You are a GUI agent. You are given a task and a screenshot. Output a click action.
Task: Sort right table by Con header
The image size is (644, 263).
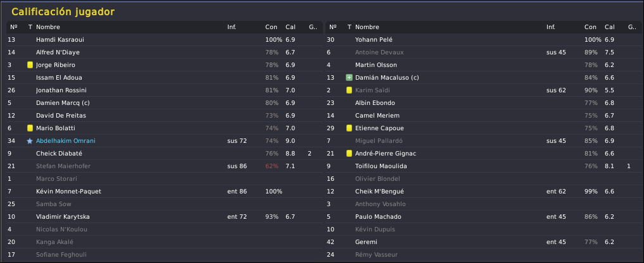590,27
